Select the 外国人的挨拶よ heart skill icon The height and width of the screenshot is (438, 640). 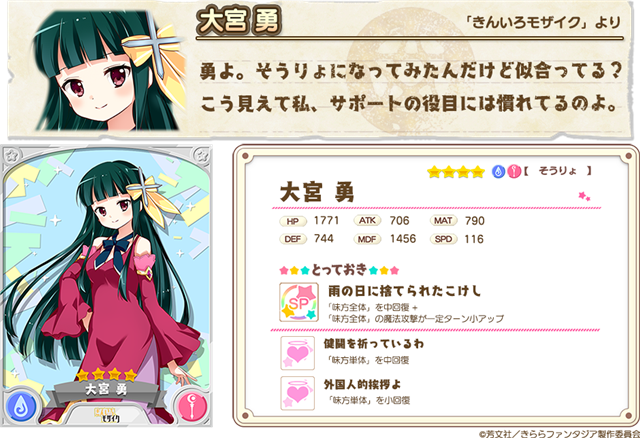(298, 393)
